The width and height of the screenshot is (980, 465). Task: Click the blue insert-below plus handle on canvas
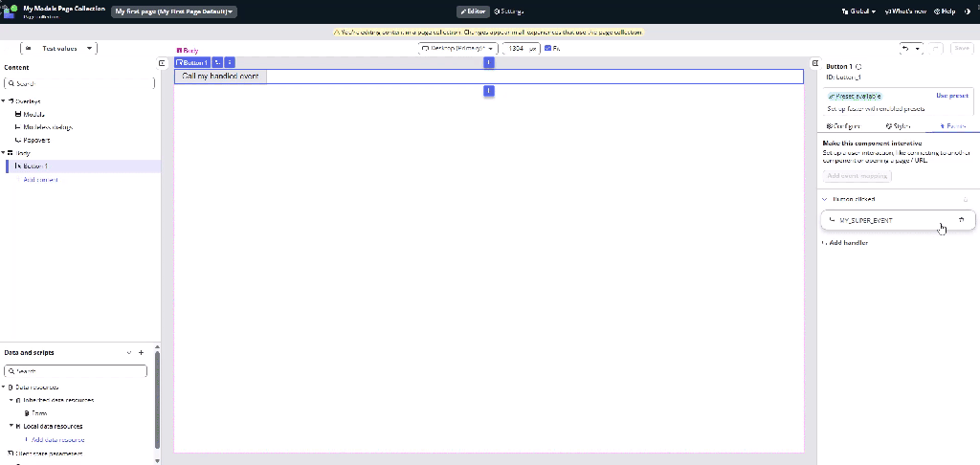click(x=489, y=91)
